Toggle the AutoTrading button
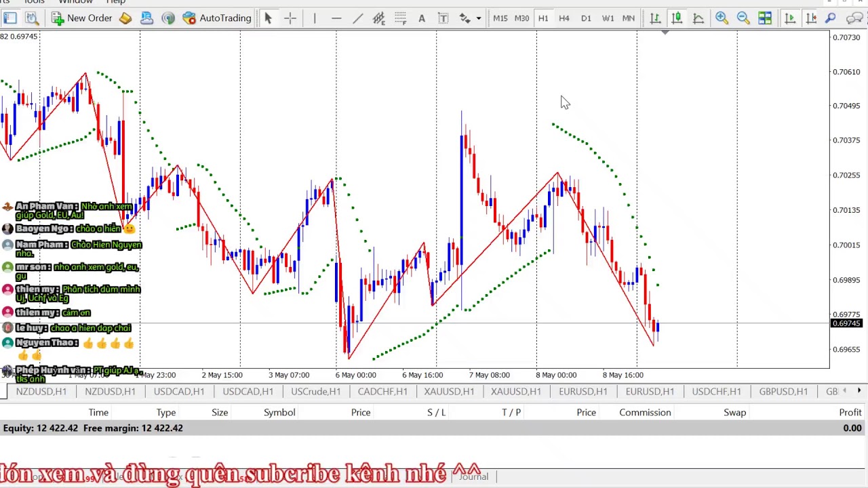868x488 pixels. point(217,18)
